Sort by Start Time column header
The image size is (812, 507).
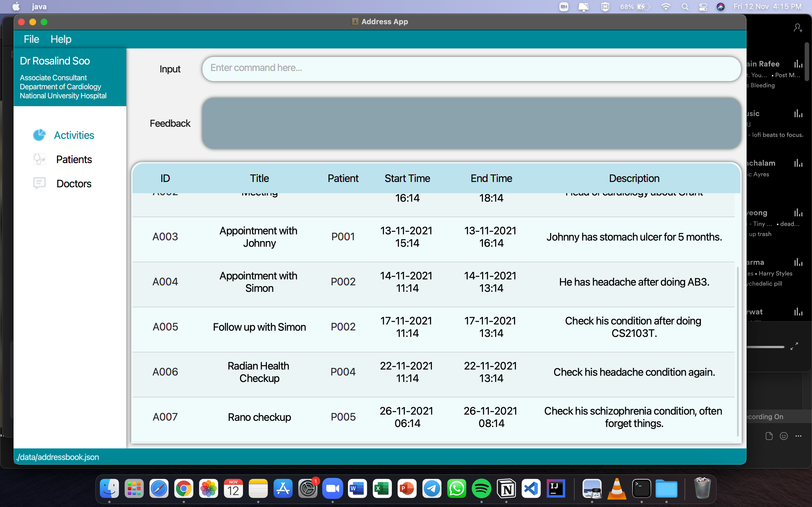click(407, 178)
